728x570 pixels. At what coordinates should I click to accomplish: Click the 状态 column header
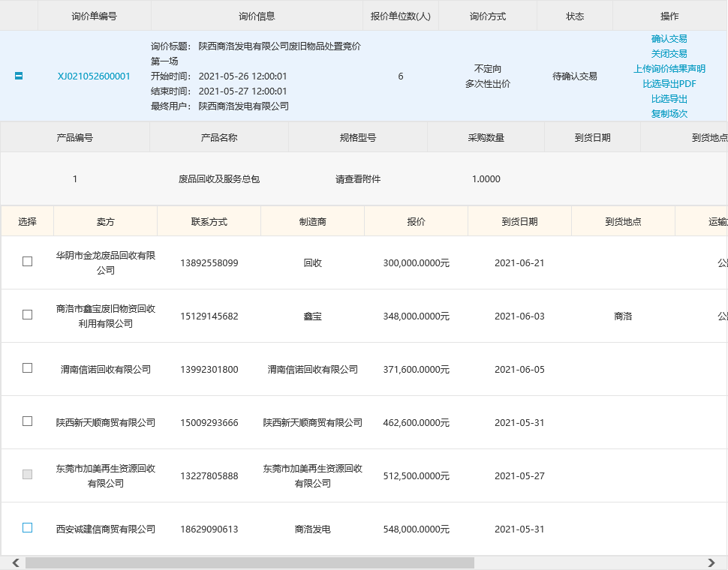click(575, 16)
